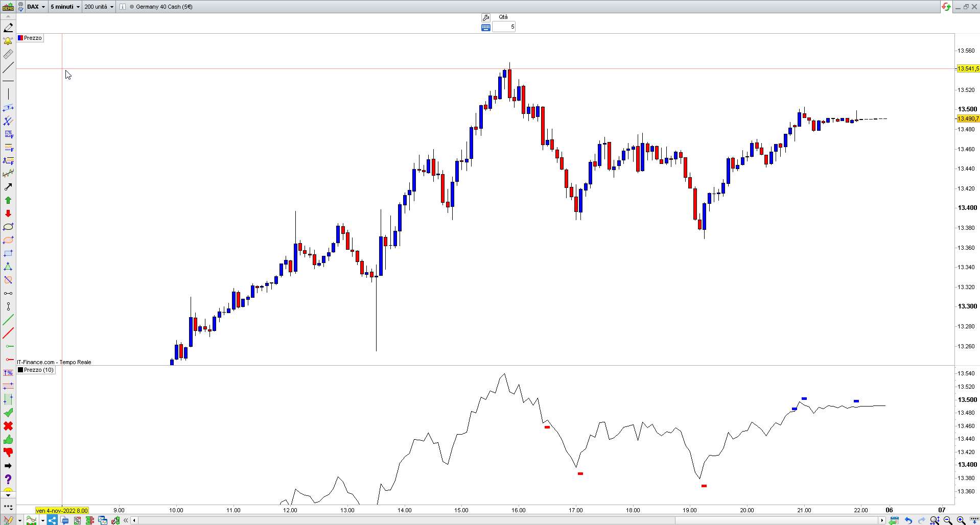Open the quantity keypad icon

(486, 27)
